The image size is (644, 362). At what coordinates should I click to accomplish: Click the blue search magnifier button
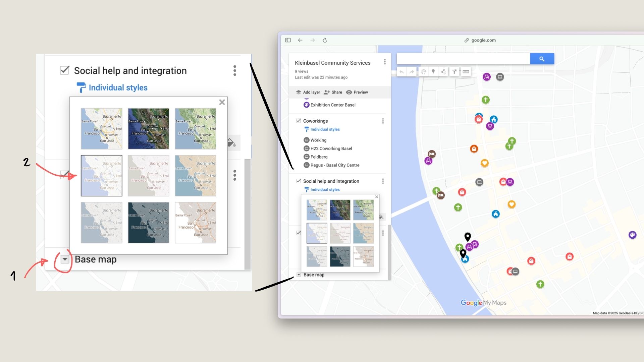[x=542, y=59]
